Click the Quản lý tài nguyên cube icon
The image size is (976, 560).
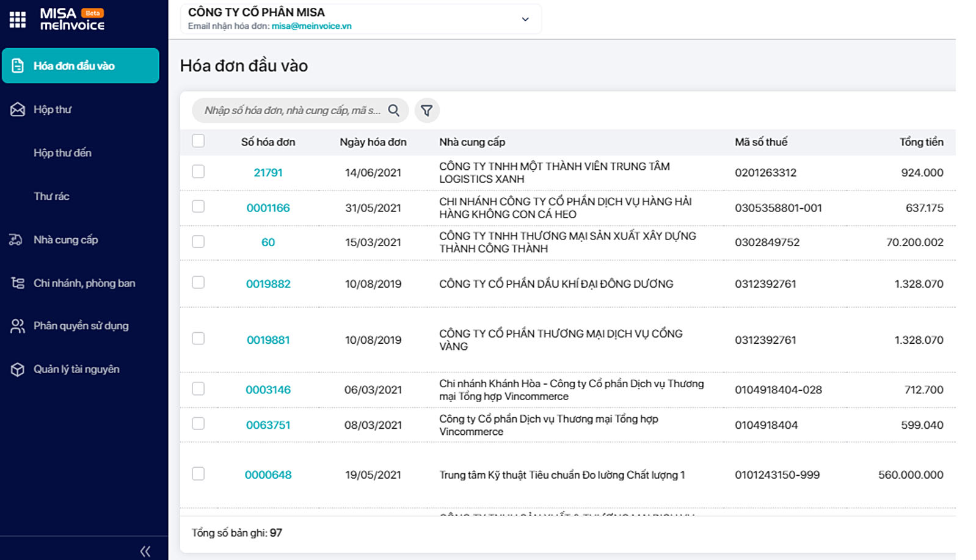pyautogui.click(x=18, y=369)
